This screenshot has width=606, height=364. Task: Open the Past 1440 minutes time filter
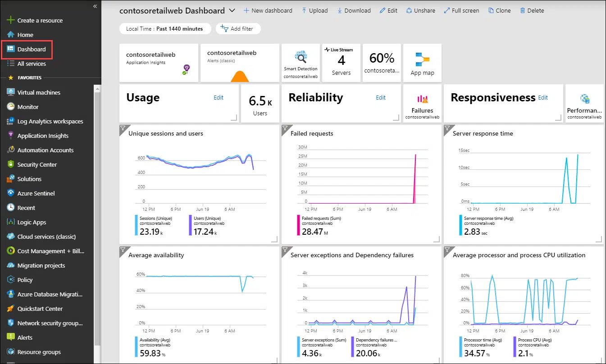pos(165,28)
